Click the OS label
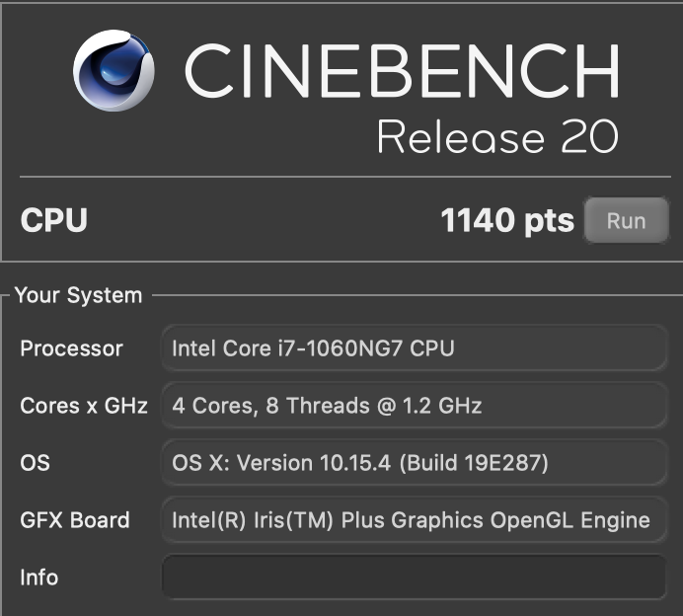The height and width of the screenshot is (616, 683). click(x=35, y=463)
